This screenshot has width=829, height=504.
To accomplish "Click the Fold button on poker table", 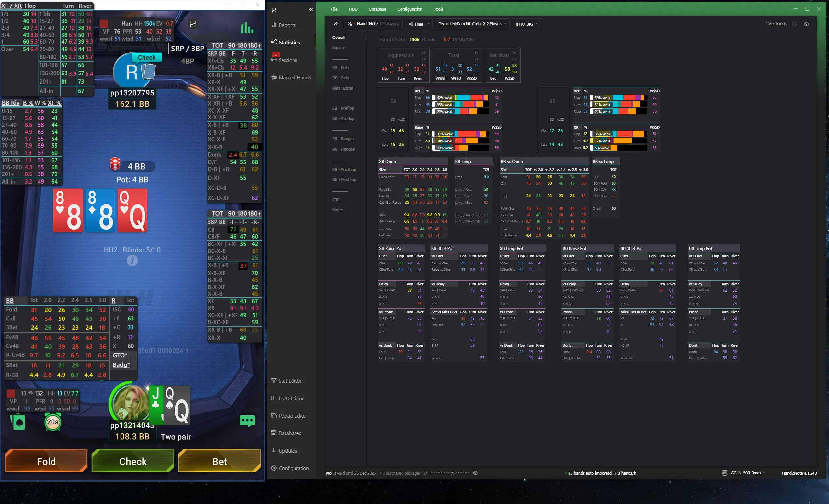I will point(46,461).
